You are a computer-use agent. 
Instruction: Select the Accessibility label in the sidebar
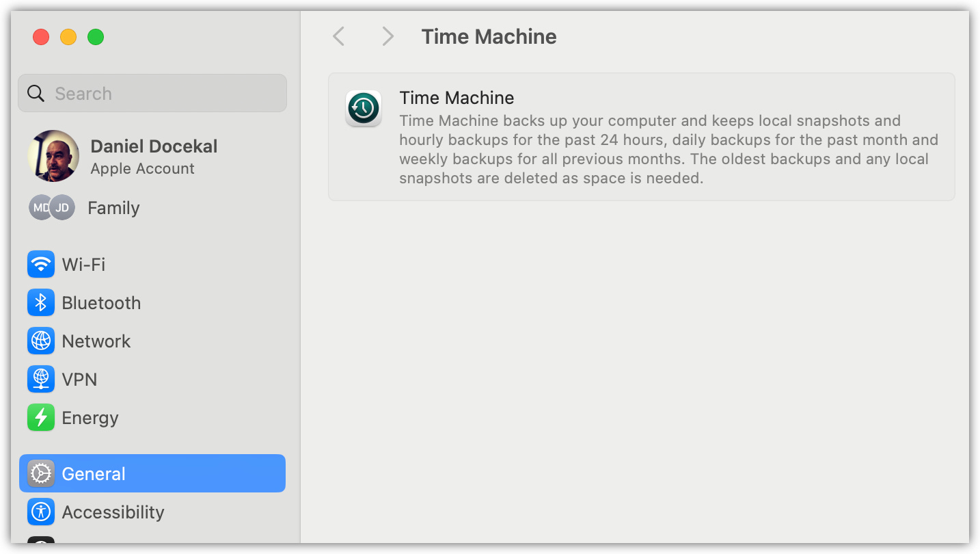[x=113, y=512]
